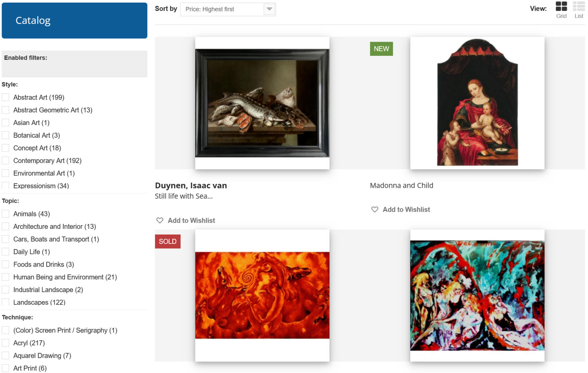Open the orange fiery horses painting thumbnail

coord(262,295)
